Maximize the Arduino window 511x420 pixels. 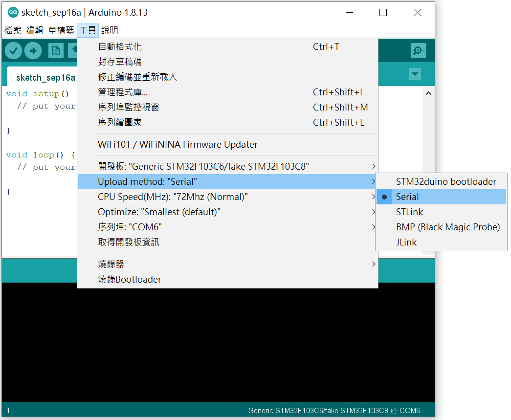coord(383,13)
